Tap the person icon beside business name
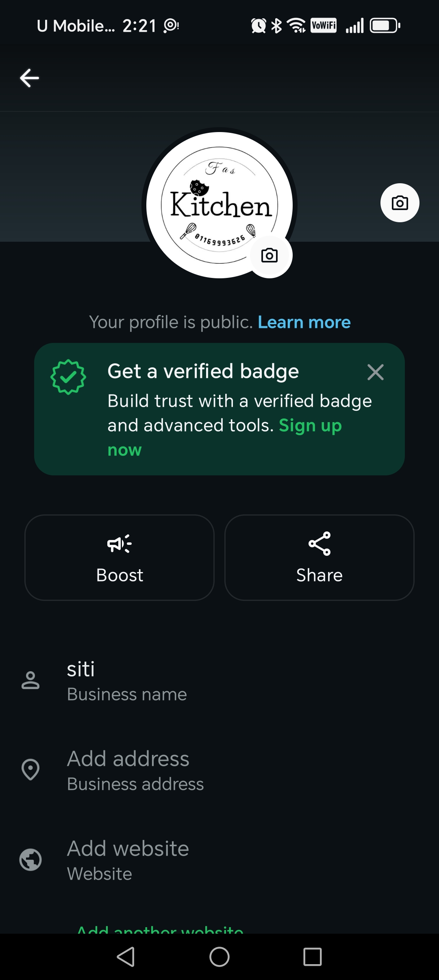Screen dimensions: 439x980 [x=30, y=681]
